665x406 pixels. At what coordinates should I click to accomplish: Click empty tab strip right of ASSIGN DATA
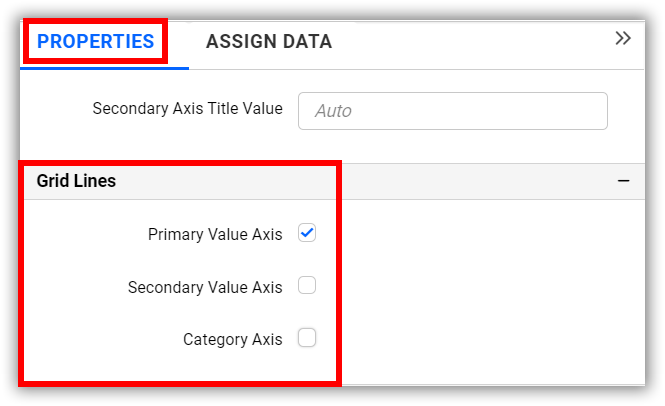(470, 41)
